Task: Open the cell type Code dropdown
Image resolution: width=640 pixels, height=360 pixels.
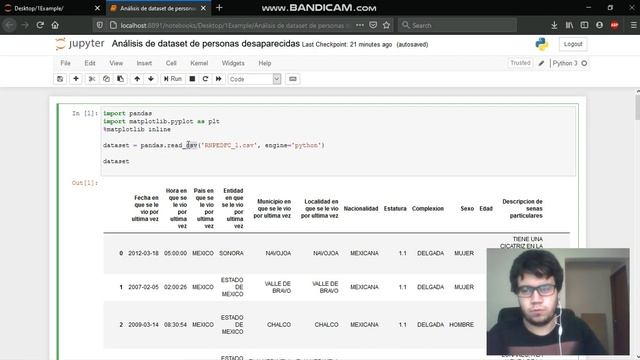Action: (254, 79)
